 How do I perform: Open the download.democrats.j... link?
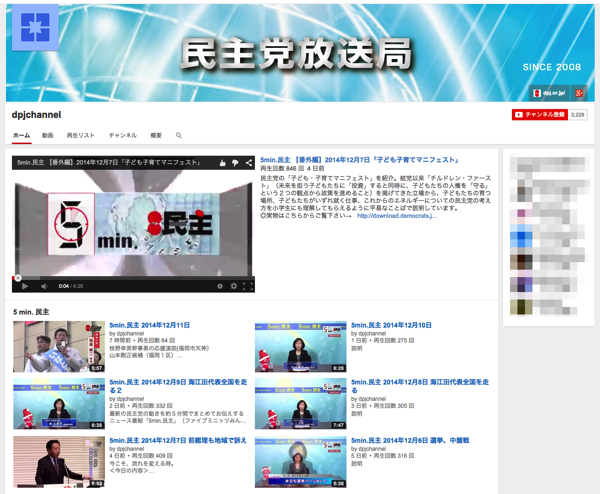[x=397, y=216]
